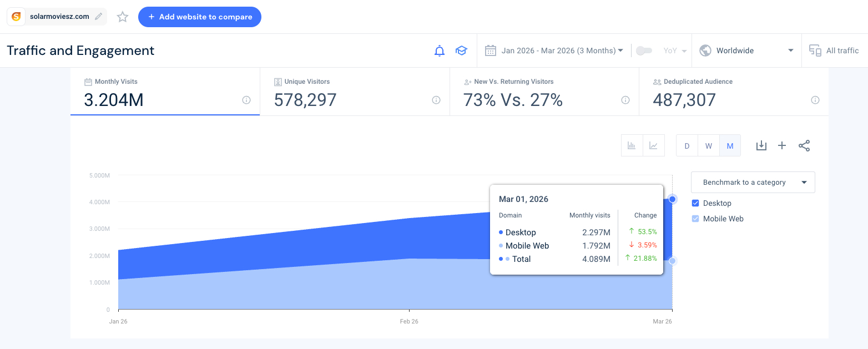The height and width of the screenshot is (349, 868).
Task: Open Benchmark to a category dropdown
Action: point(753,183)
